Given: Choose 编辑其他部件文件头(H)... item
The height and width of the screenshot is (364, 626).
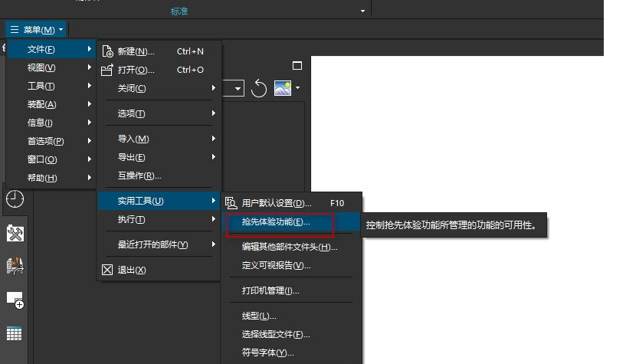Looking at the screenshot, I should pyautogui.click(x=292, y=247).
